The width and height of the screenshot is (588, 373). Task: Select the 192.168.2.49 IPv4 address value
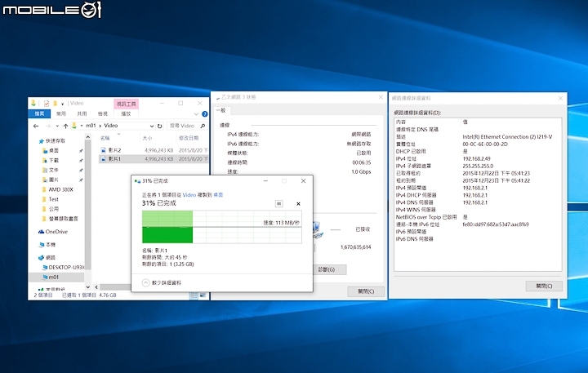(476, 158)
